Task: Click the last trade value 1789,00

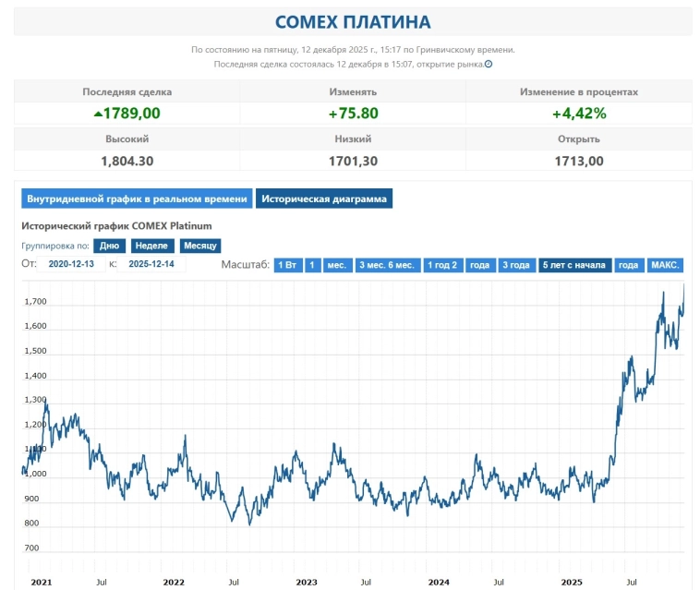Action: (132, 114)
